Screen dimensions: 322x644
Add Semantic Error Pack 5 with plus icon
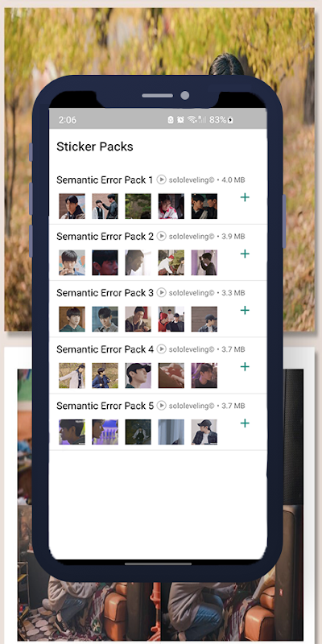245,423
